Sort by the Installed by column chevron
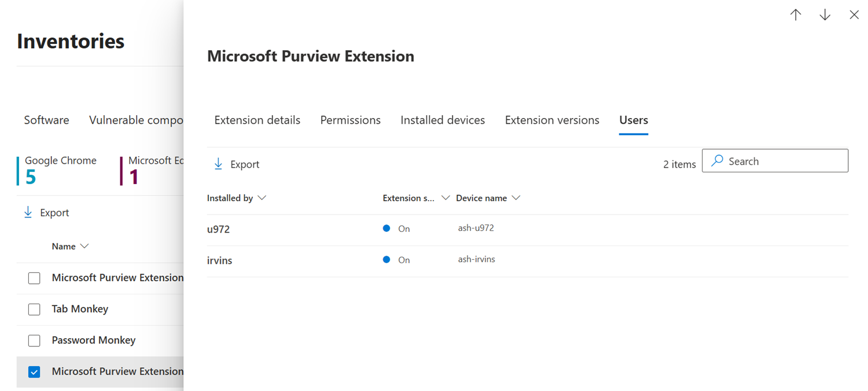The image size is (868, 391). [x=262, y=198]
